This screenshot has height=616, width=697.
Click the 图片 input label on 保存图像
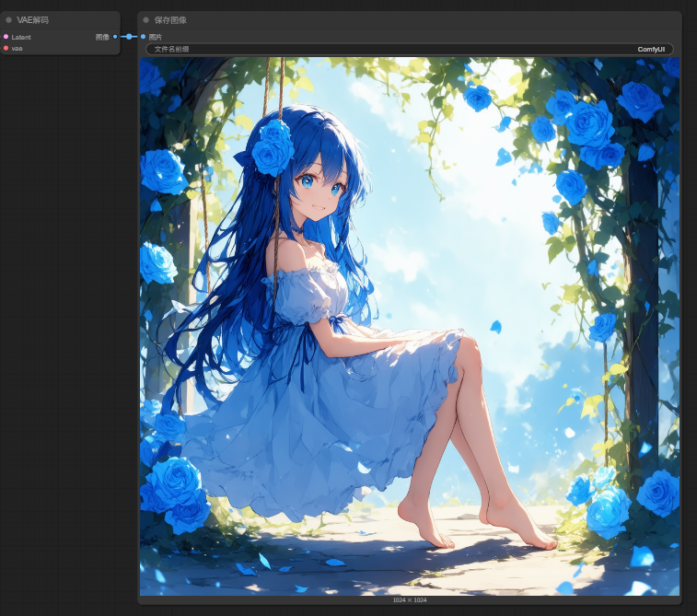click(156, 37)
